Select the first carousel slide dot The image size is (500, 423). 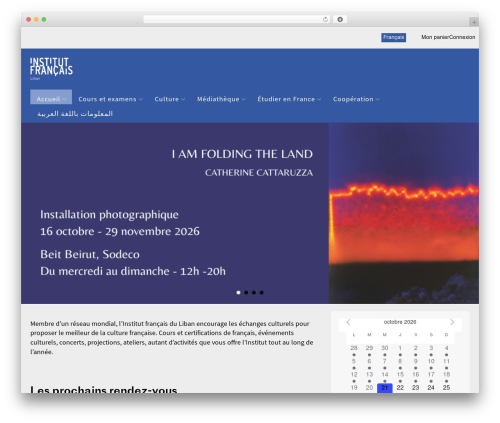238,293
